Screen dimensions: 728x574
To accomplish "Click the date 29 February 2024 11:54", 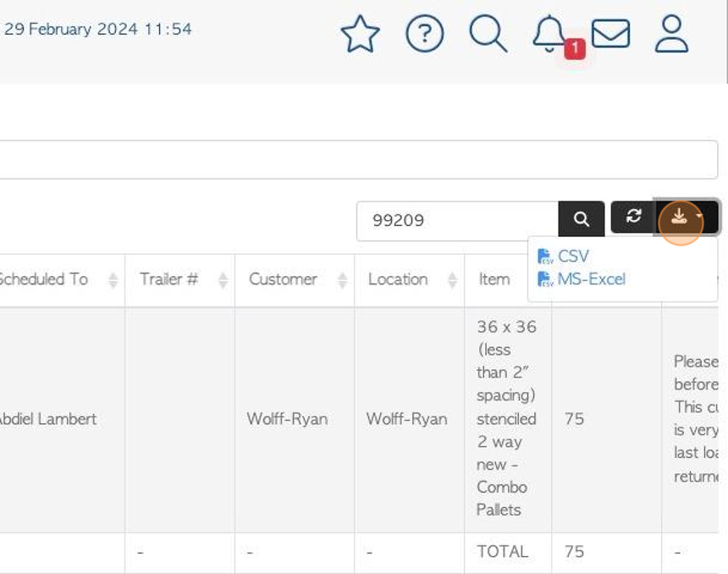I will (x=97, y=30).
